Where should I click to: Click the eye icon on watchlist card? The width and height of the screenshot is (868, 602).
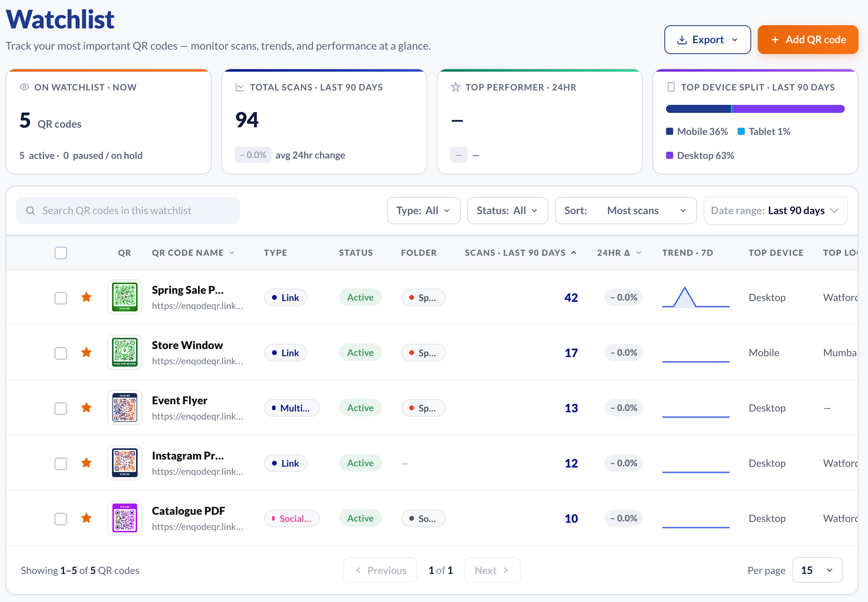coord(24,87)
